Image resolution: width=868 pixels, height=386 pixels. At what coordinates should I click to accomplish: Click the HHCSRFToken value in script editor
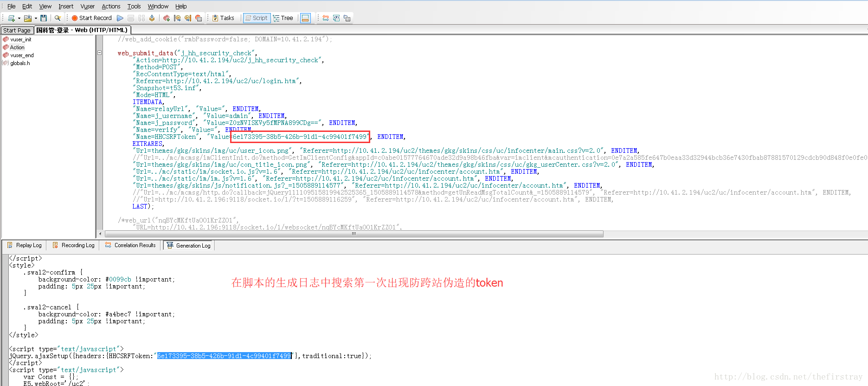click(300, 137)
